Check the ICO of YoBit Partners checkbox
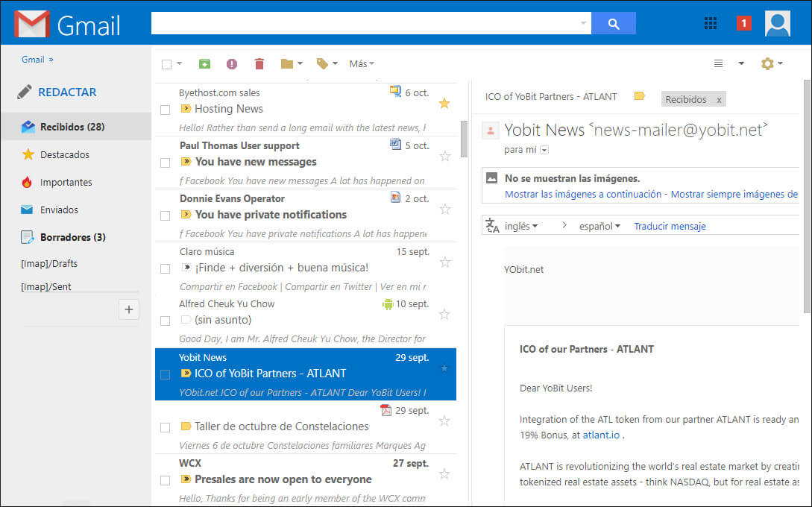This screenshot has height=507, width=812. (166, 374)
